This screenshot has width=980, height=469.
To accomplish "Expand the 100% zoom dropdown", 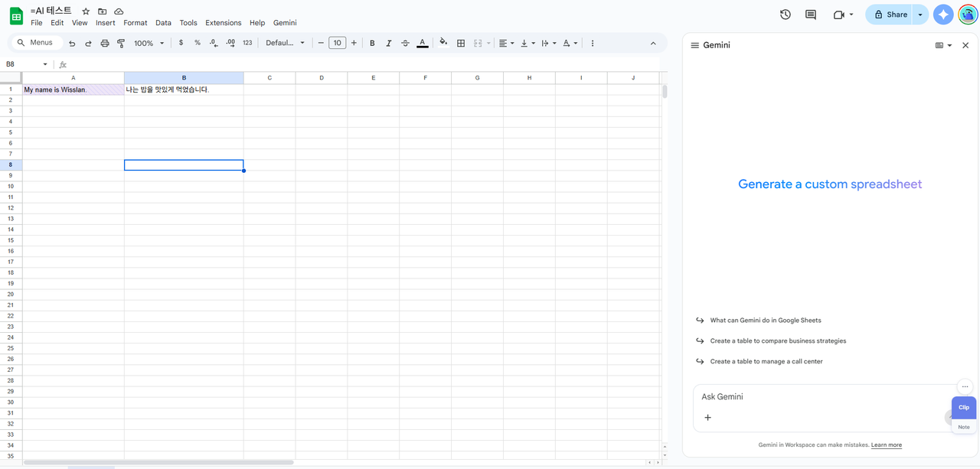I will pyautogui.click(x=149, y=44).
